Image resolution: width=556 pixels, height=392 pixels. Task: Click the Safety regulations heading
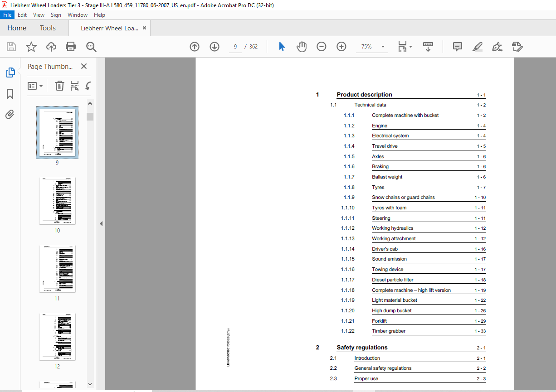[362, 348]
